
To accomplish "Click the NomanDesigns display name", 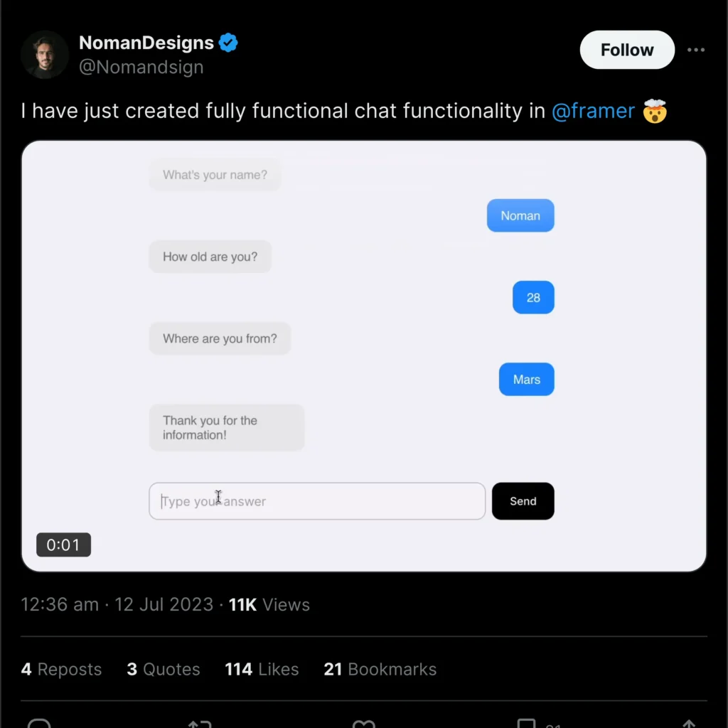I will point(146,43).
